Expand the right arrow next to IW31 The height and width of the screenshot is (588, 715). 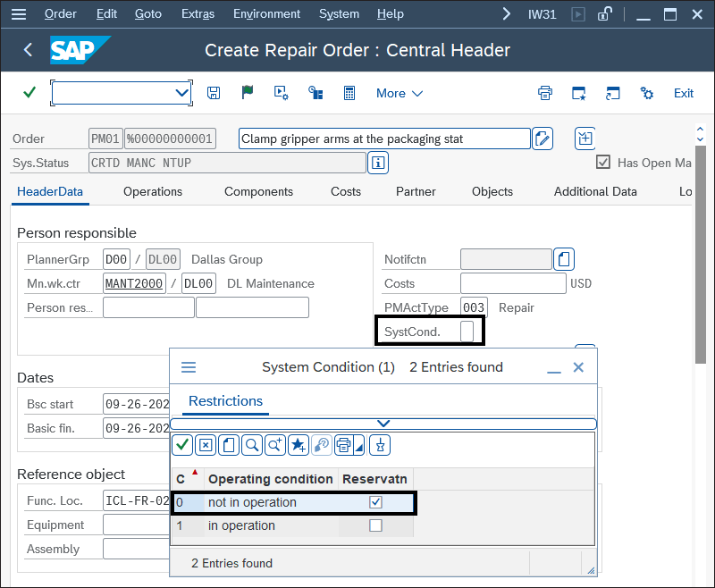coord(506,14)
